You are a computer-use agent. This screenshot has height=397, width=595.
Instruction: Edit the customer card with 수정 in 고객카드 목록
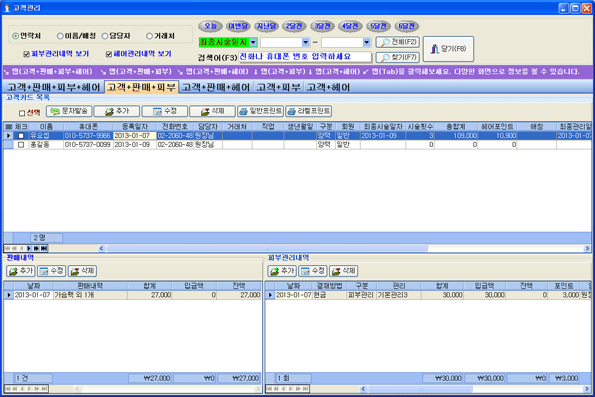pyautogui.click(x=165, y=111)
